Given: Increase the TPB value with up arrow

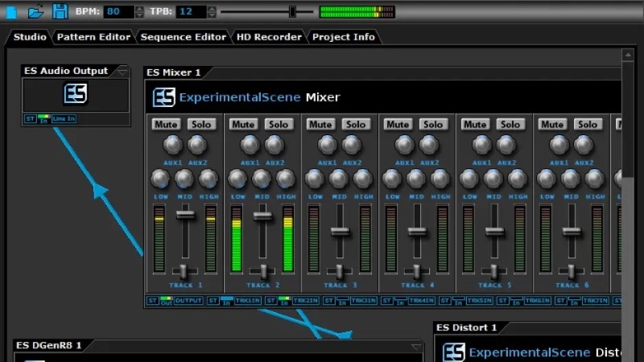Looking at the screenshot, I should tap(212, 9).
